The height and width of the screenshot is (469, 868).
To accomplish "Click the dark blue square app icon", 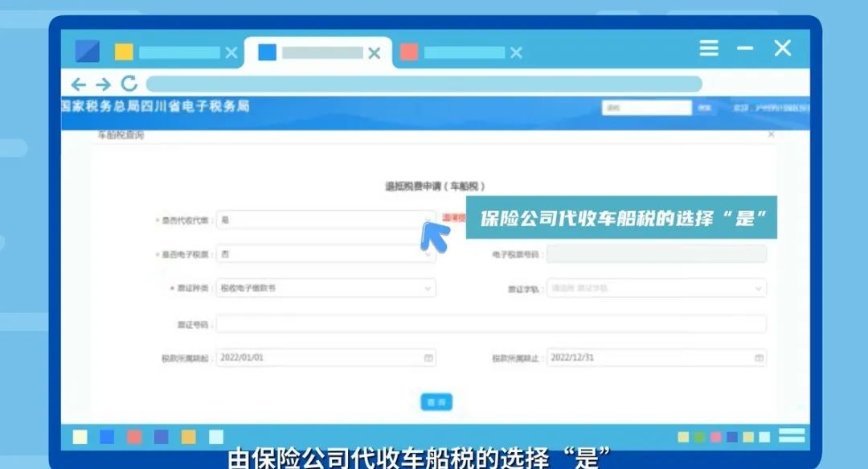I will (88, 51).
